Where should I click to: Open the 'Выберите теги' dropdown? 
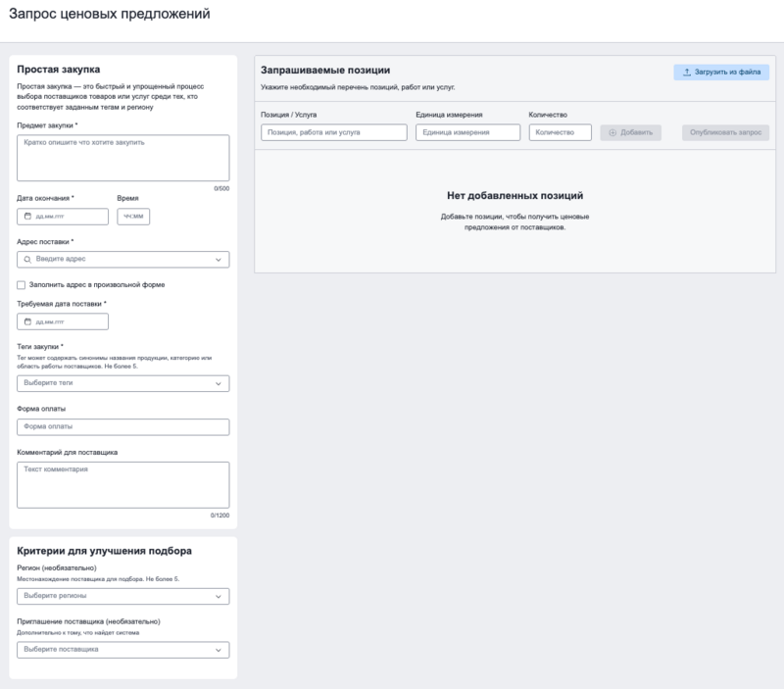123,383
